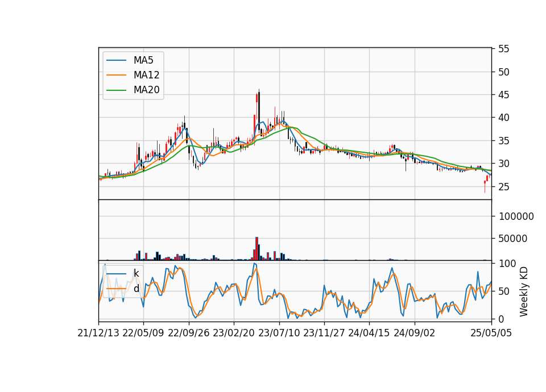The image size is (546, 392).
Task: Click the 23/11/27 date axis label
Action: click(324, 333)
